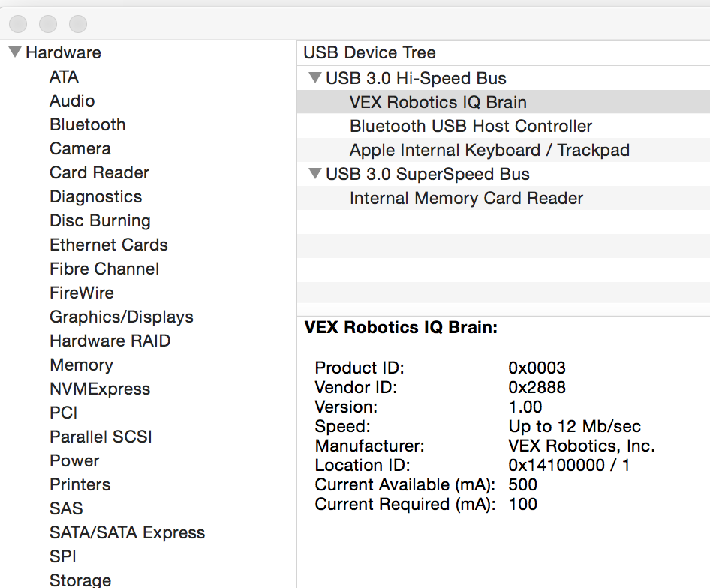Viewport: 710px width, 588px height.
Task: Select Ethernet Cards in sidebar
Action: pos(109,244)
